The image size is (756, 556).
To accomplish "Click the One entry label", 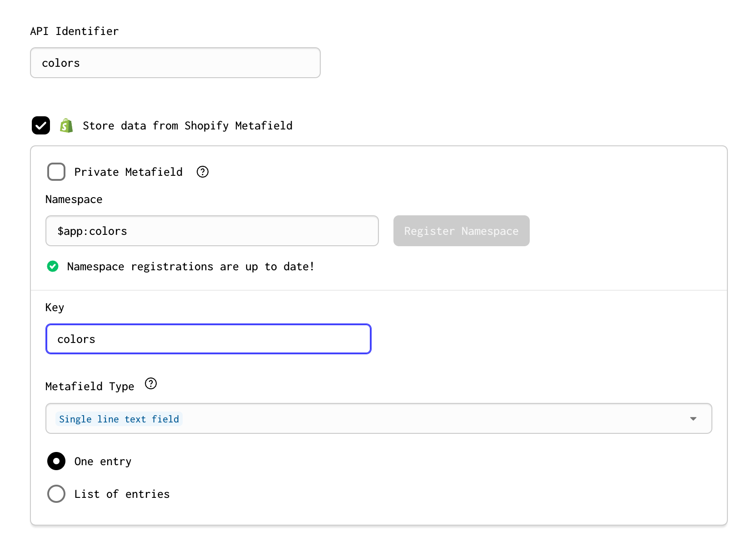I will pos(103,462).
